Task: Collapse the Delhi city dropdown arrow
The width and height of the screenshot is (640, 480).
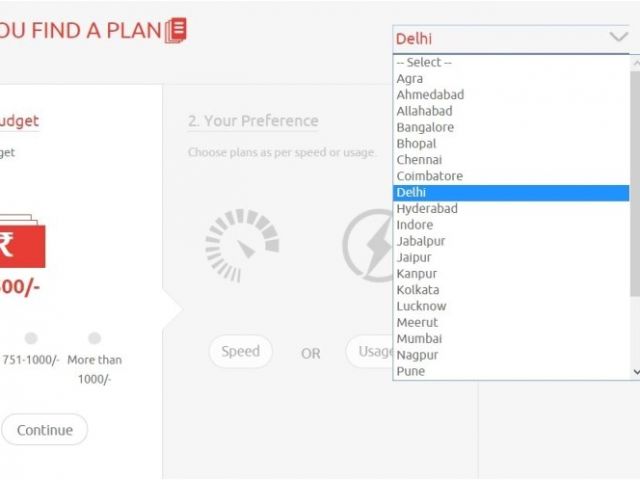Action: [617, 38]
